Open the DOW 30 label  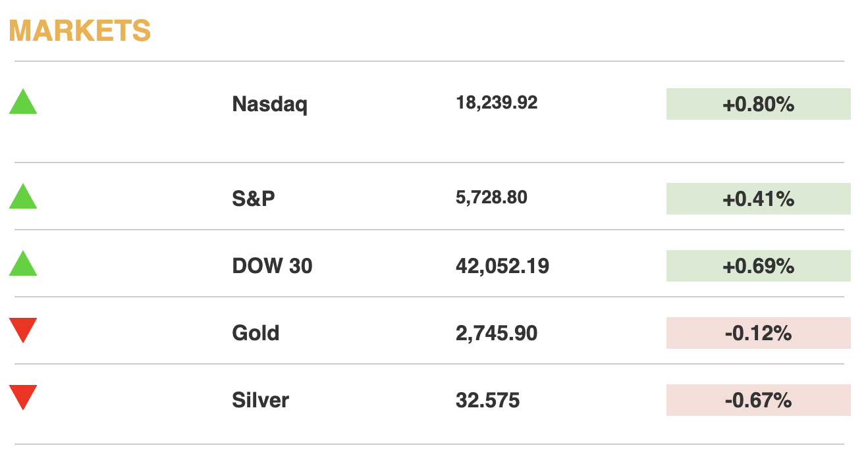tap(272, 266)
